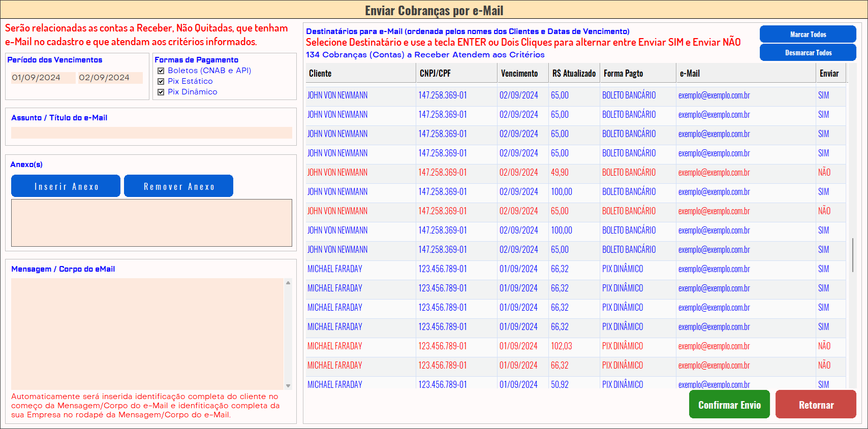Confirm sending with Confirmar Envio
The height and width of the screenshot is (429, 868).
point(729,405)
